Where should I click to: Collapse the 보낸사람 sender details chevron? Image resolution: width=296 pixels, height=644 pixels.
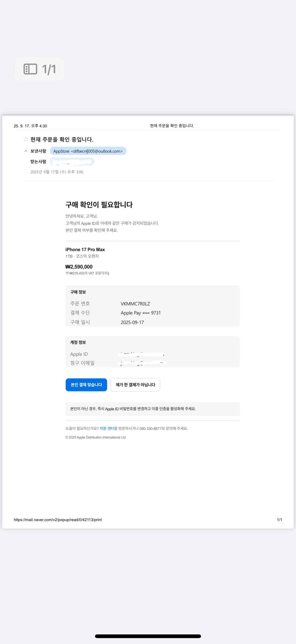[26, 151]
